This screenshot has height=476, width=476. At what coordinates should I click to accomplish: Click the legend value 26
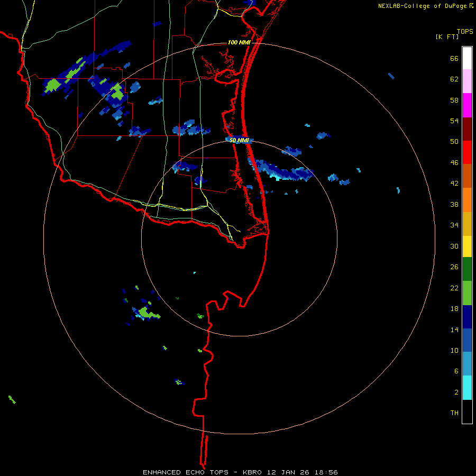tap(454, 267)
